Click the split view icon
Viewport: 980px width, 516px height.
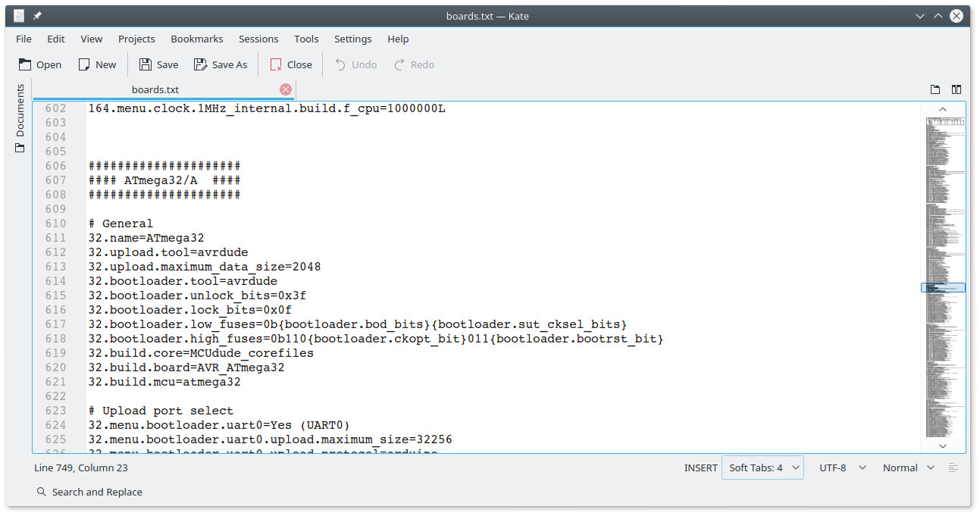click(x=957, y=89)
